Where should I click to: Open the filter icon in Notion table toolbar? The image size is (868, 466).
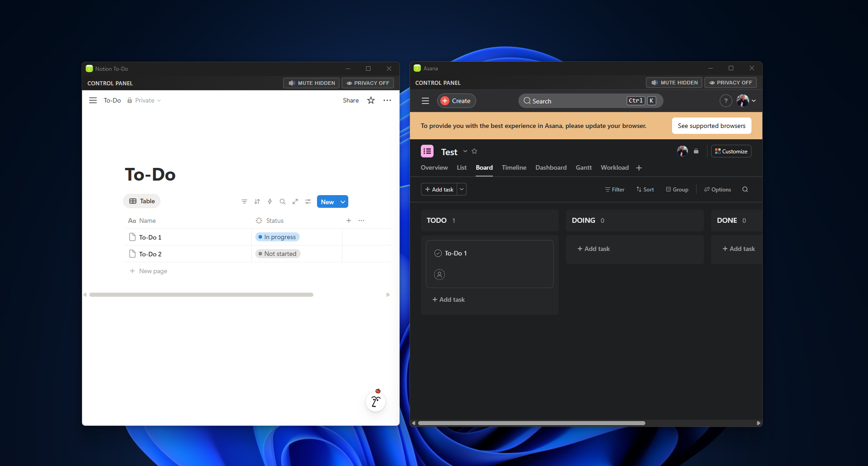click(x=244, y=201)
